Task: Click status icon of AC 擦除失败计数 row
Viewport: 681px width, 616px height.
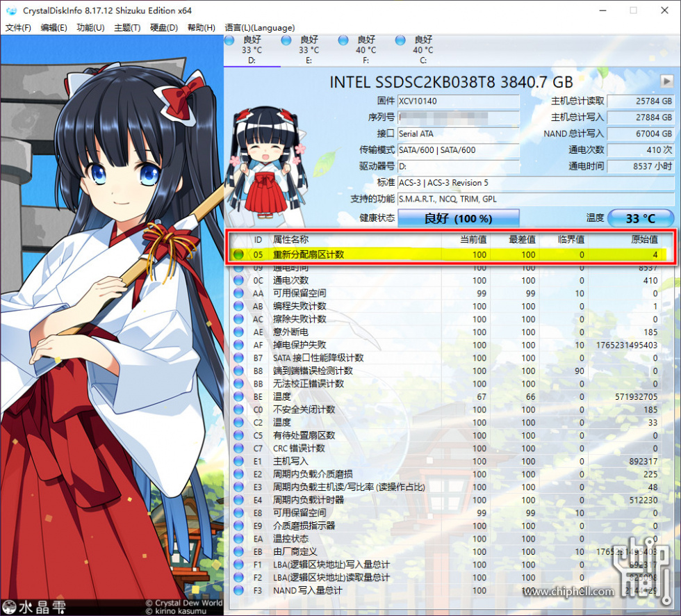Action: pyautogui.click(x=238, y=319)
